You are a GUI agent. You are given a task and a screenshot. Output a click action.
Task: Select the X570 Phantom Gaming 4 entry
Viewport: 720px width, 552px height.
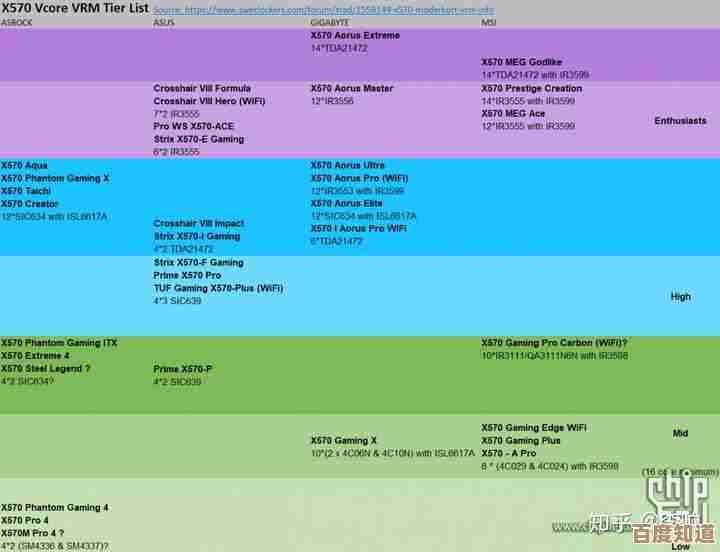click(x=56, y=508)
